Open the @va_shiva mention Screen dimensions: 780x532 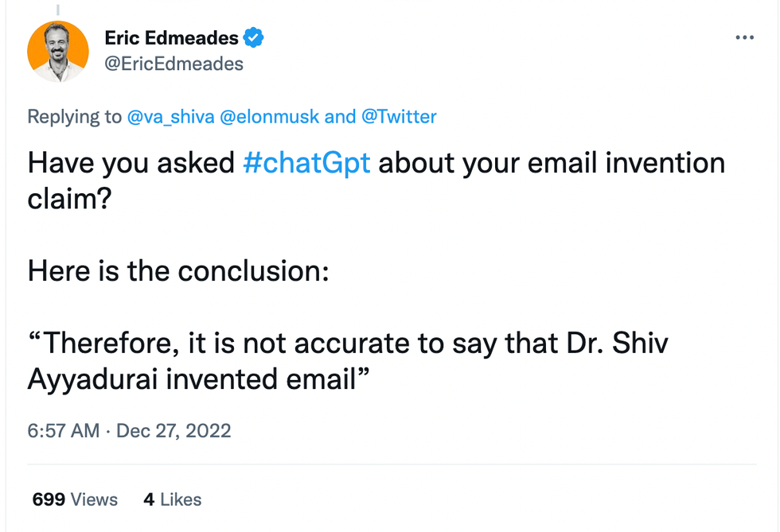[170, 117]
